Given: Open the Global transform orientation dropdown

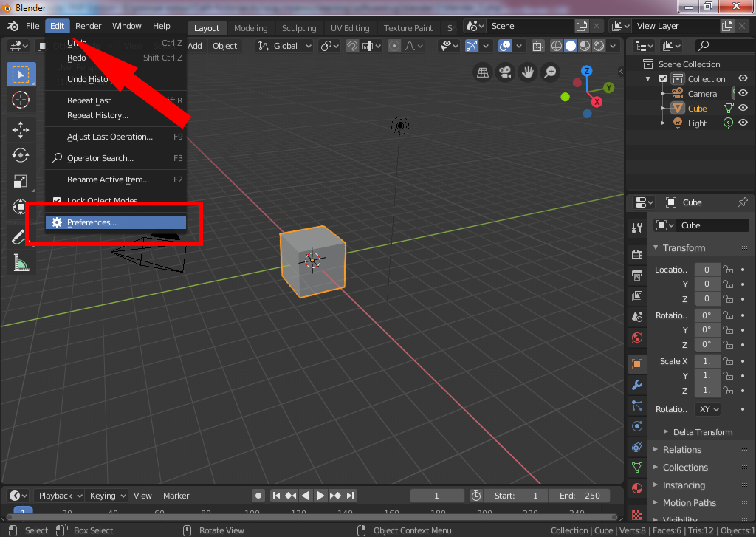Looking at the screenshot, I should tap(285, 46).
